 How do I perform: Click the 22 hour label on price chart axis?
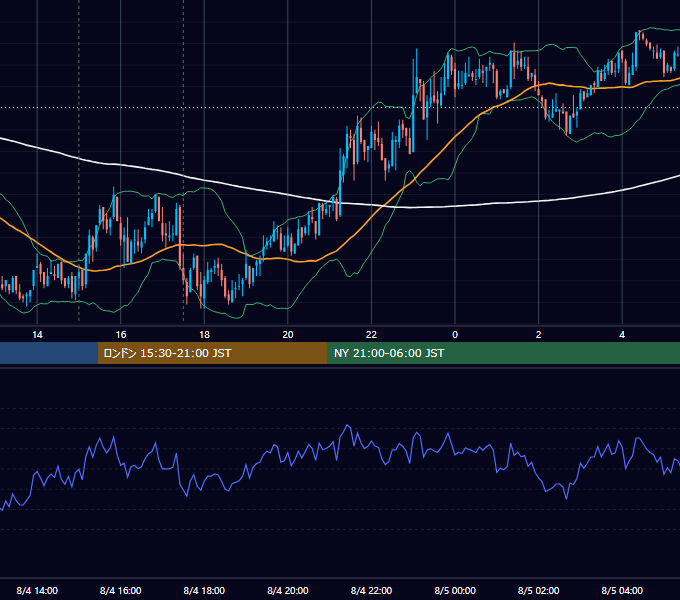371,335
